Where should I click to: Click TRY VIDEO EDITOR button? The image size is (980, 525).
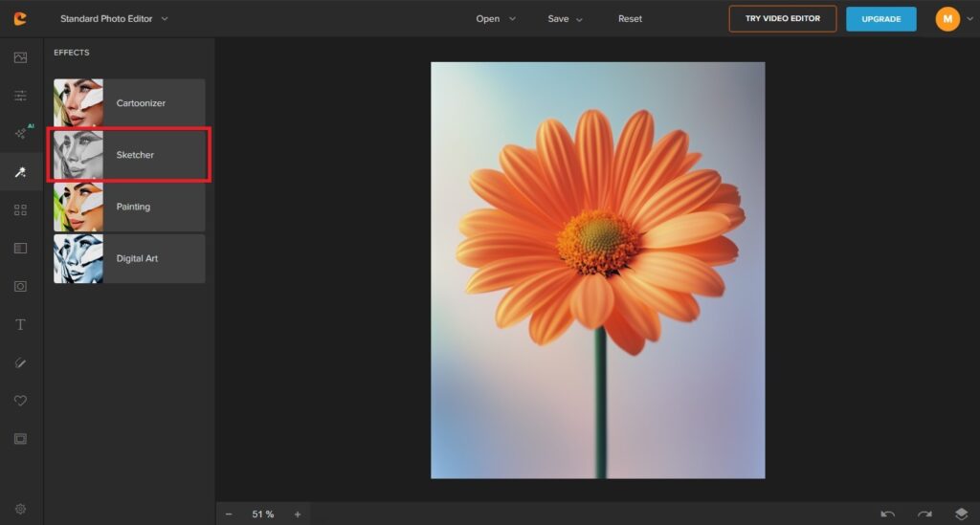(x=783, y=19)
